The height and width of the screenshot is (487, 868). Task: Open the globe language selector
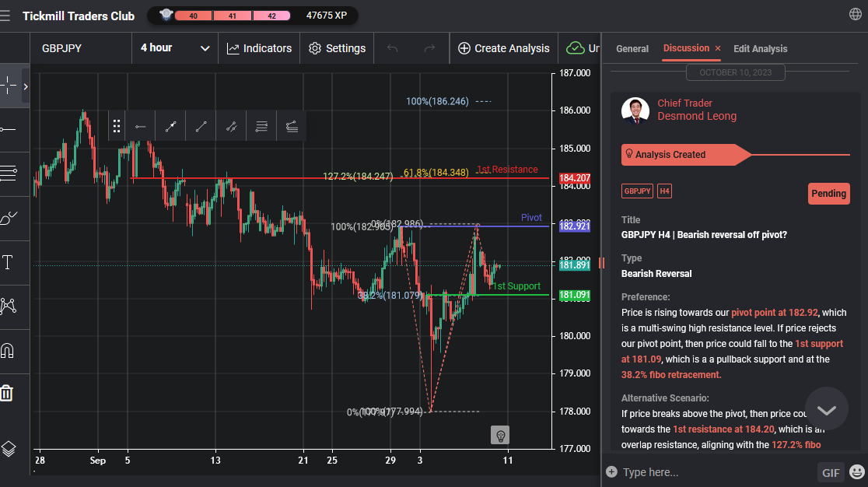click(x=856, y=14)
